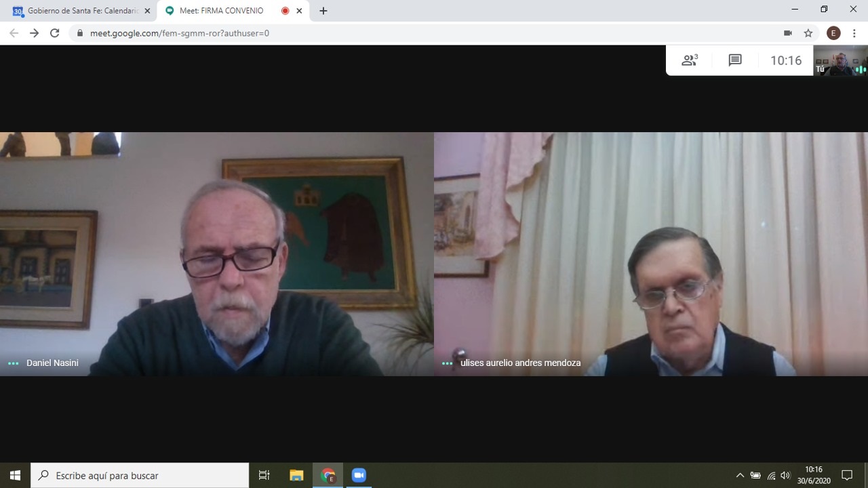Open the Chrome profile avatar menu
The height and width of the screenshot is (488, 868).
click(x=833, y=33)
